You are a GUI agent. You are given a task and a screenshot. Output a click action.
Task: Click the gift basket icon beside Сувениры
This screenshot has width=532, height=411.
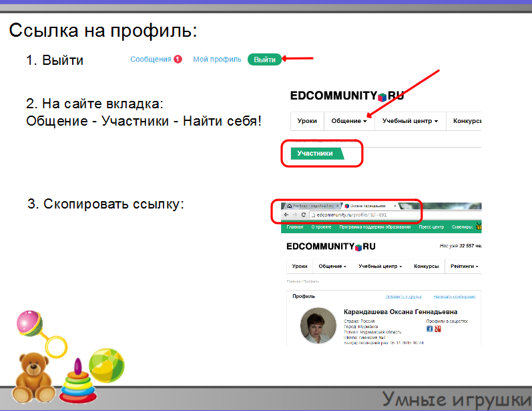[x=479, y=226]
